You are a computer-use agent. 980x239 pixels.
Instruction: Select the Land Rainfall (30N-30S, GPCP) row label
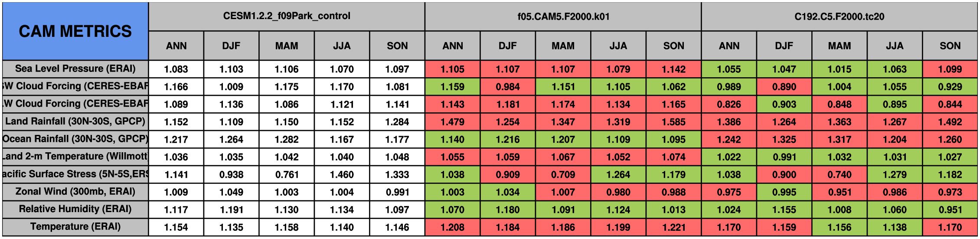[x=75, y=121]
